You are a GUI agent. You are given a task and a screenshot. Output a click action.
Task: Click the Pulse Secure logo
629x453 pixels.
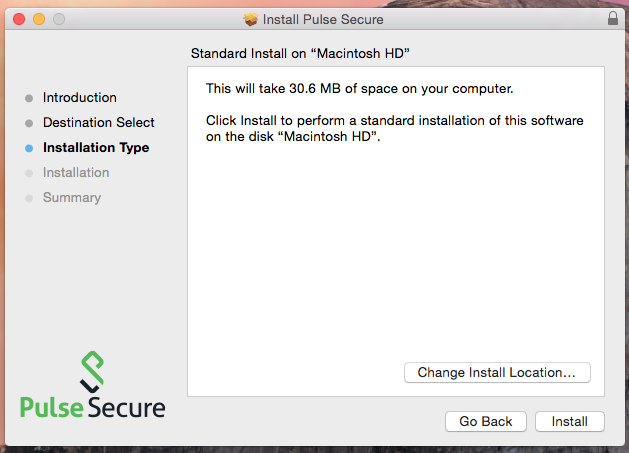[93, 384]
